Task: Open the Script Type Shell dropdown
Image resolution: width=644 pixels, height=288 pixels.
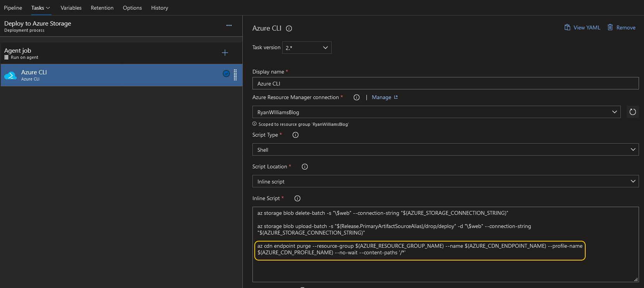Action: pos(445,150)
